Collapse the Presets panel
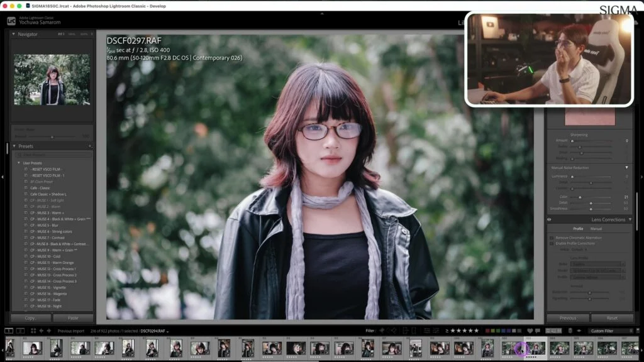The width and height of the screenshot is (644, 362). 14,146
